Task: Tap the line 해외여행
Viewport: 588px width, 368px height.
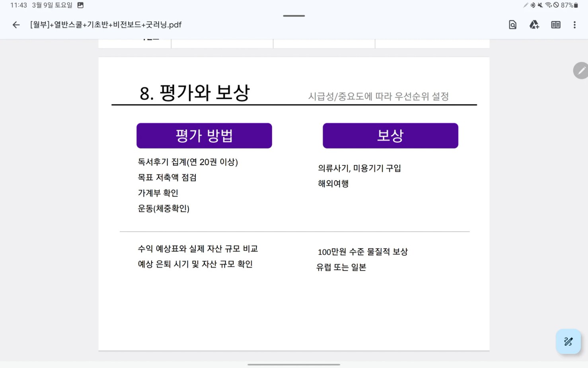Action: (333, 184)
